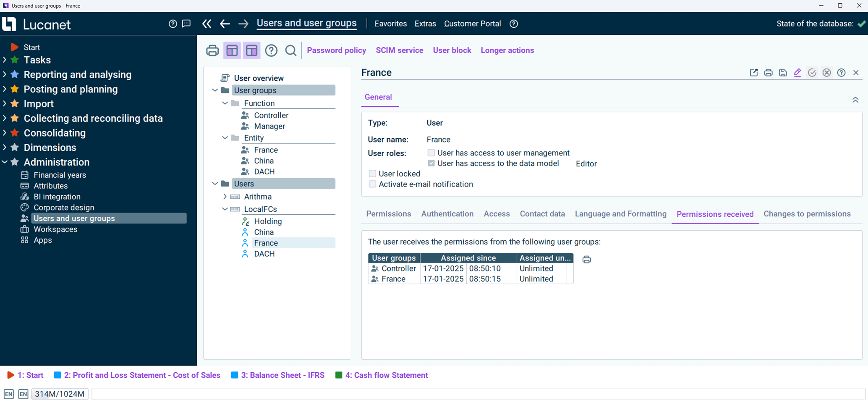Open '4: Cash flow Statement' shortcut

[382, 375]
